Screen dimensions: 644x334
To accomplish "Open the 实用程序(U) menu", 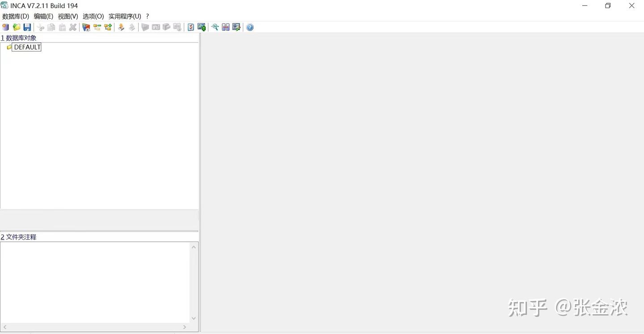I will 125,16.
